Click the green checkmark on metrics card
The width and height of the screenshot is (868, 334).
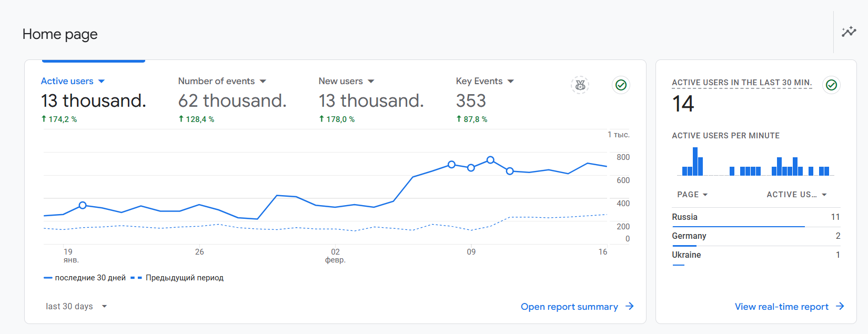[621, 85]
